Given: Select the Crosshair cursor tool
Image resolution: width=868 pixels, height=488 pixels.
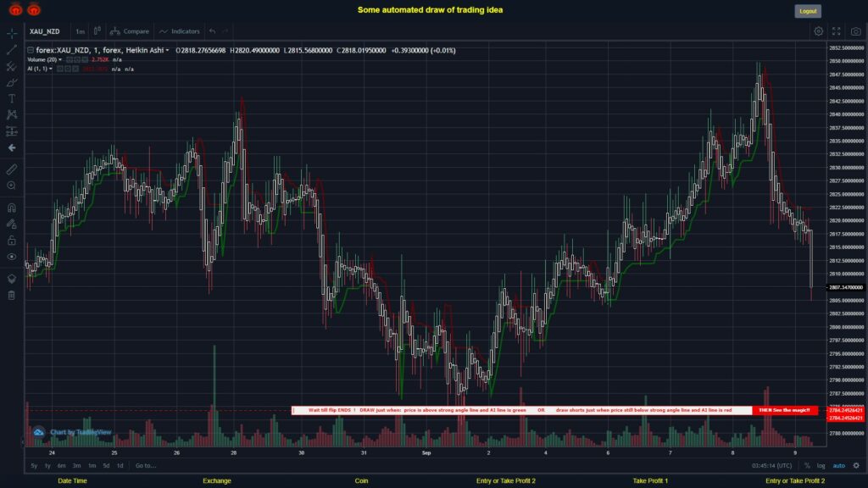Looking at the screenshot, I should [12, 34].
